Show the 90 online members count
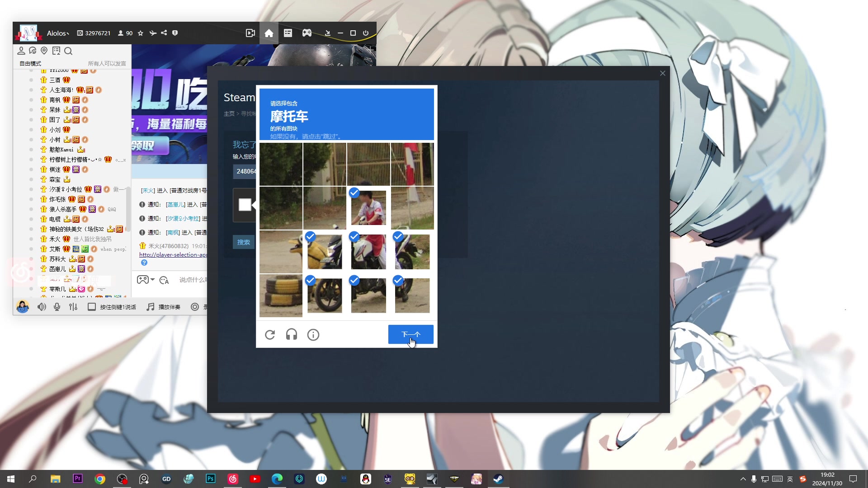The image size is (868, 488). 125,33
